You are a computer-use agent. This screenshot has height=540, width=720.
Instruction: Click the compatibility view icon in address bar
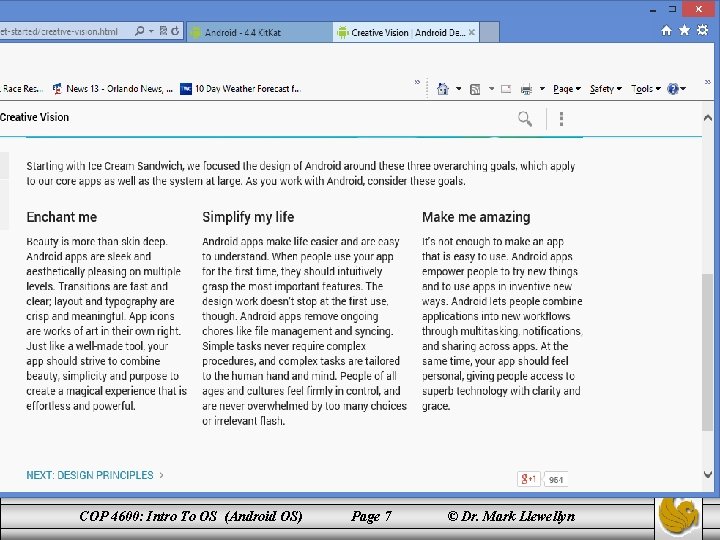pos(163,31)
